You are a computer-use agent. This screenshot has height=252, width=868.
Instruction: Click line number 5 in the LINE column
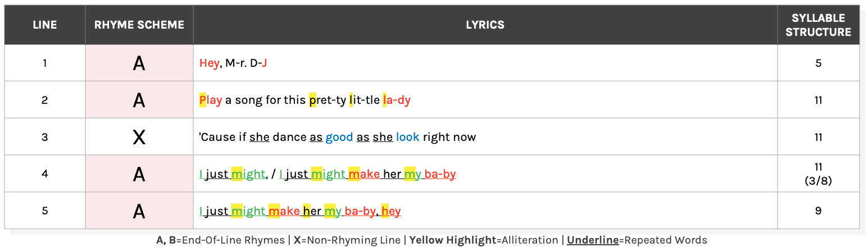(45, 211)
